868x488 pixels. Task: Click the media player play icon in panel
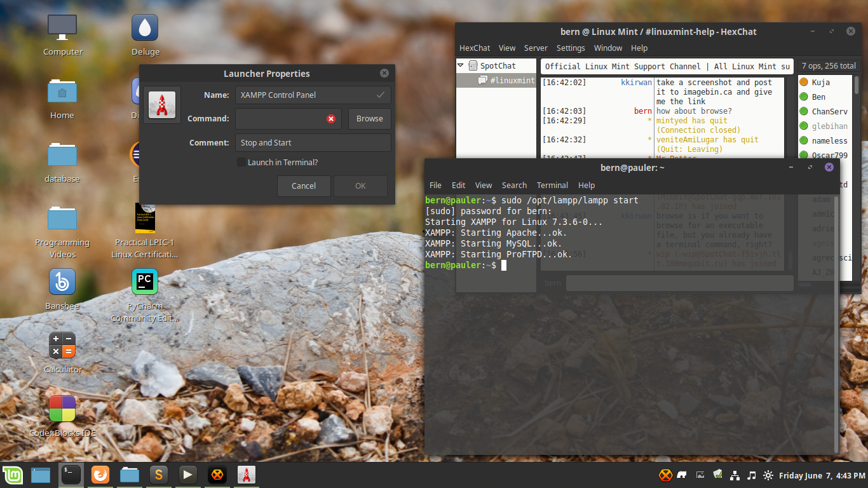pyautogui.click(x=187, y=475)
